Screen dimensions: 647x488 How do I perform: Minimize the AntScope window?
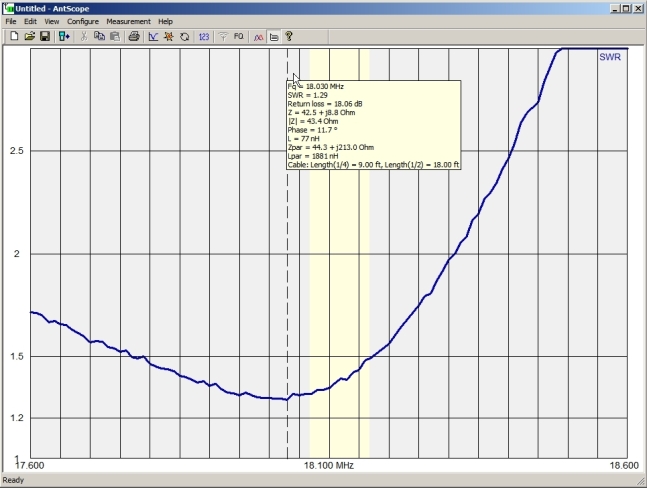click(615, 8)
